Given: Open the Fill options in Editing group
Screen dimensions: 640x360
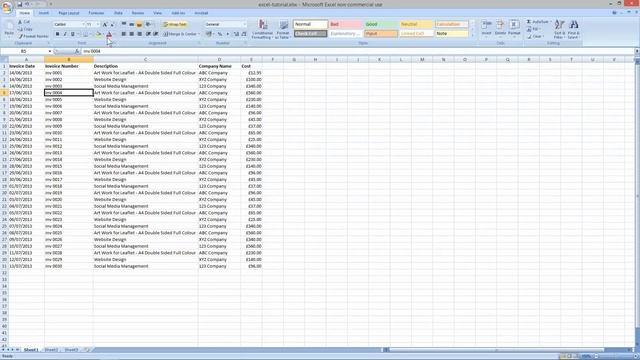Looking at the screenshot, I should point(533,29).
